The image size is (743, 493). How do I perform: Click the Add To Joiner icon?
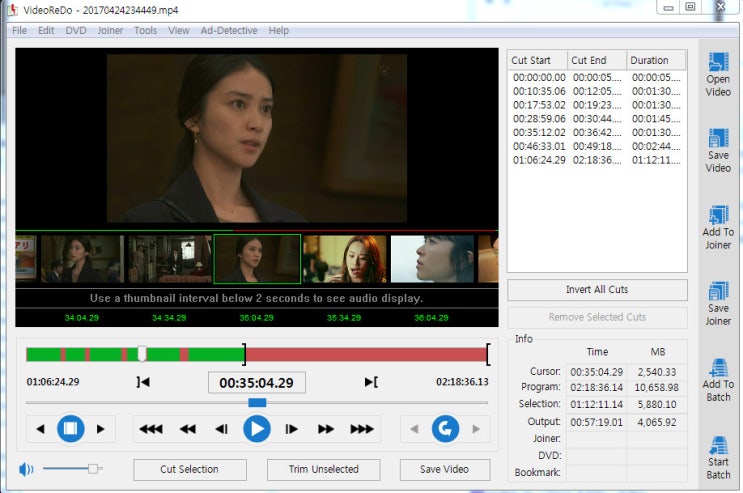[718, 214]
